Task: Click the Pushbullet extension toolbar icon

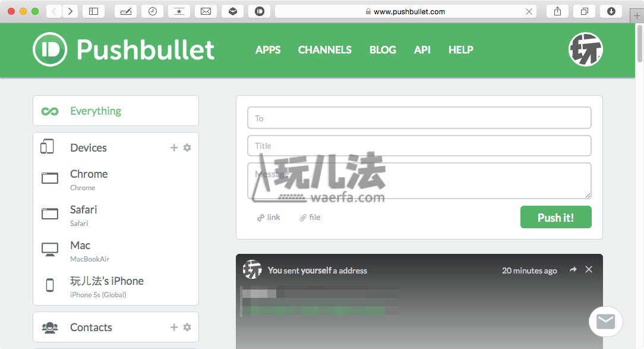Action: pyautogui.click(x=260, y=11)
